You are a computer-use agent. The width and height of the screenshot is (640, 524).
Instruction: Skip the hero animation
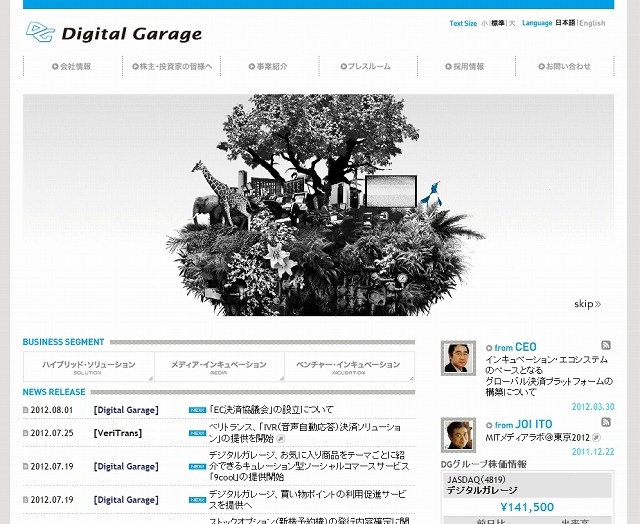pyautogui.click(x=587, y=304)
